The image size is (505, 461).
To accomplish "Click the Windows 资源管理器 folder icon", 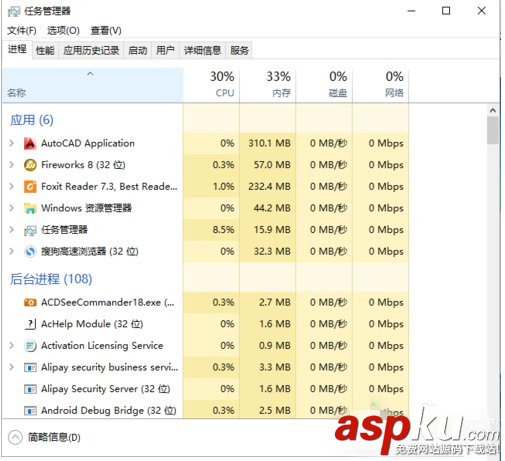I will 30,208.
